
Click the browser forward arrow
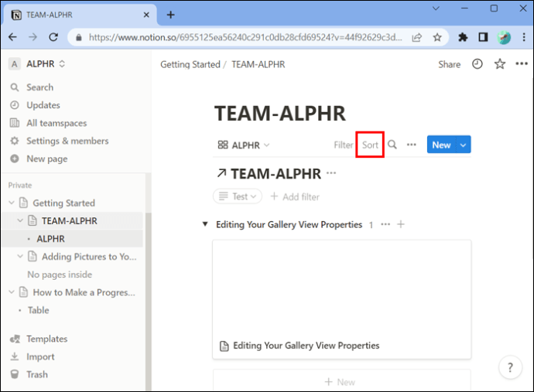point(33,37)
